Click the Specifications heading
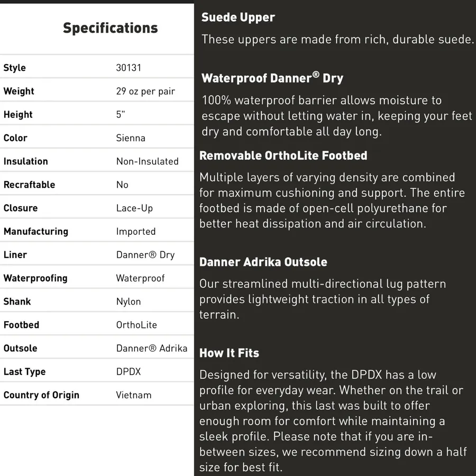 [x=110, y=28]
